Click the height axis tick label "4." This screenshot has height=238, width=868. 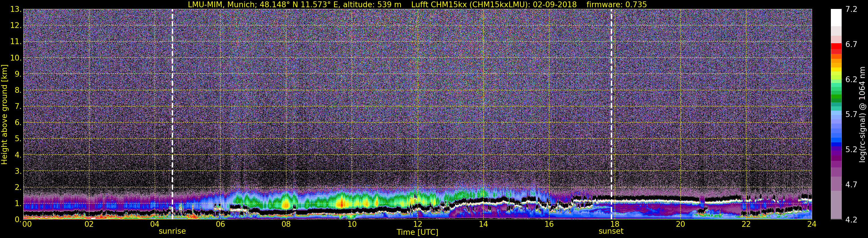pyautogui.click(x=18, y=155)
